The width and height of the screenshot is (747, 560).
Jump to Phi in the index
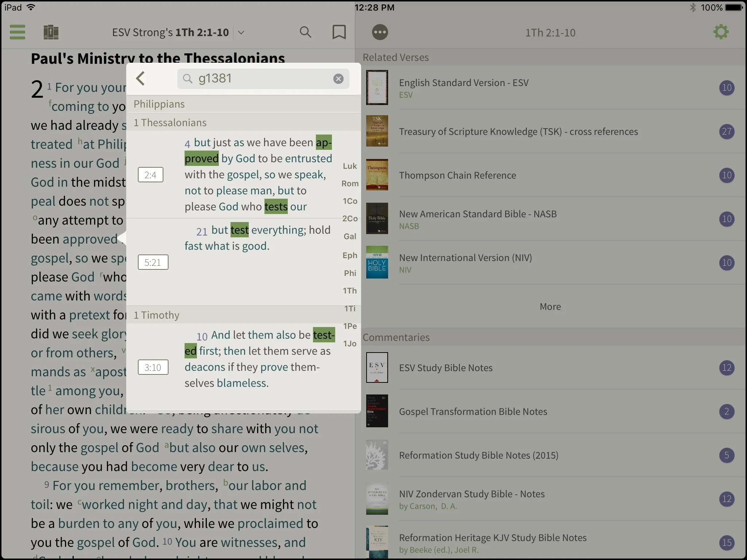pyautogui.click(x=350, y=273)
